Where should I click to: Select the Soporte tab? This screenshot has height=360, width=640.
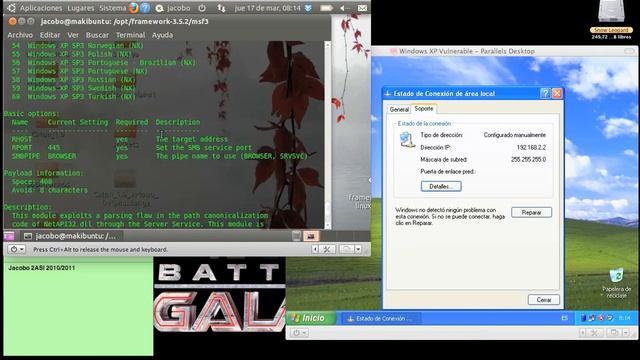424,109
